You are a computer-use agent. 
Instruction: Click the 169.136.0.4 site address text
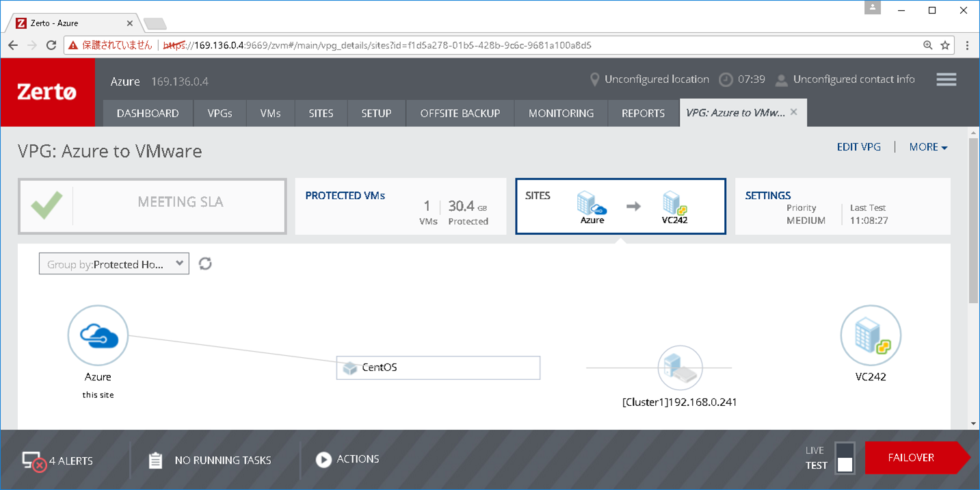180,81
